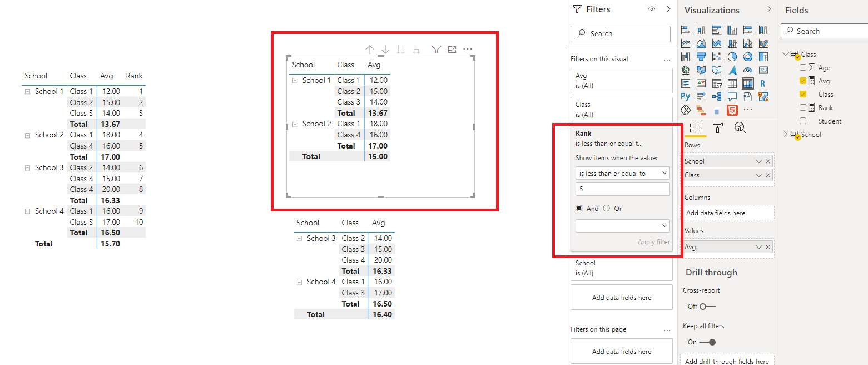
Task: Select the card 123 visualization
Action: coord(763,70)
